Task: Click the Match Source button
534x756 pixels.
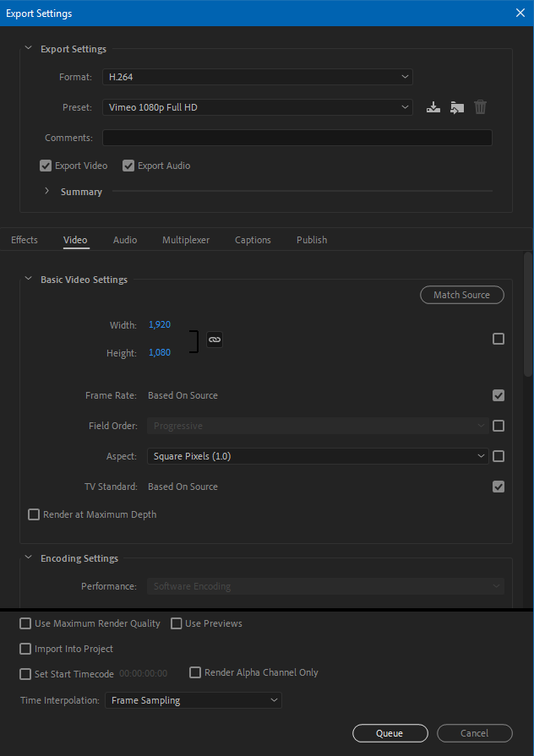Action: (x=461, y=295)
